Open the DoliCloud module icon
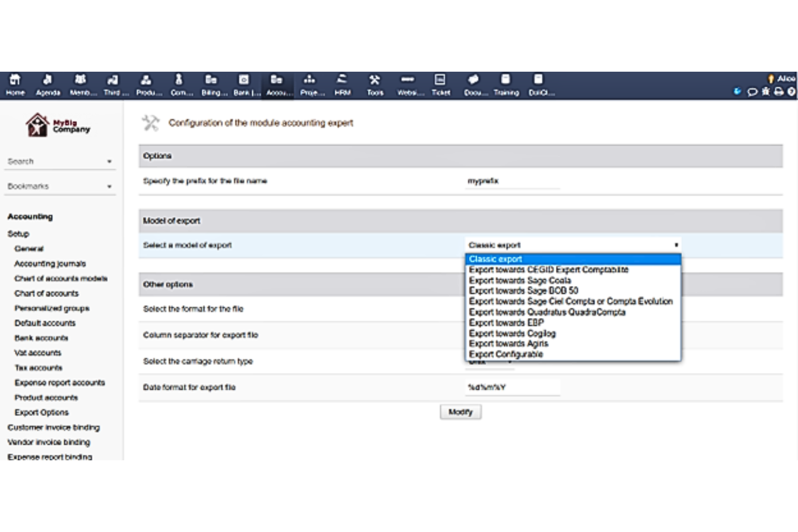Image resolution: width=798 pixels, height=532 pixels. tap(539, 80)
